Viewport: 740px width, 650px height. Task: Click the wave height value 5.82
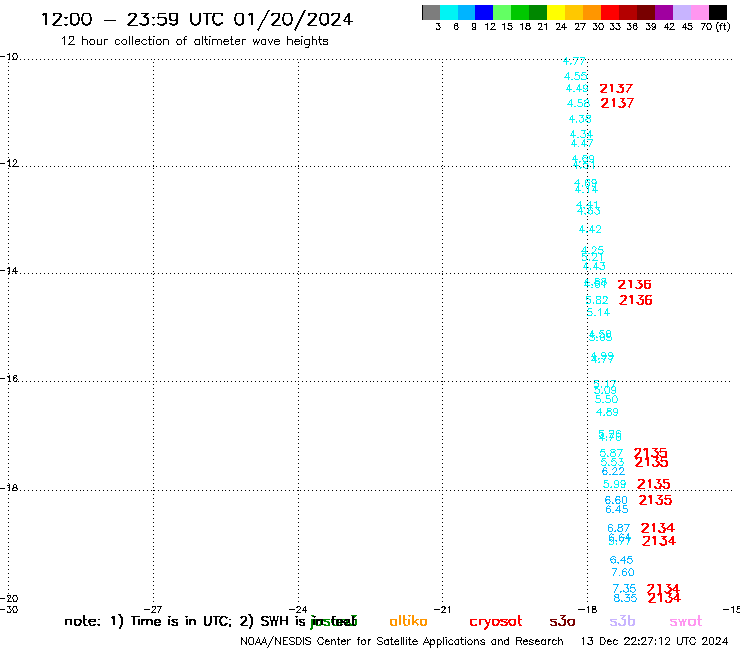pyautogui.click(x=597, y=300)
